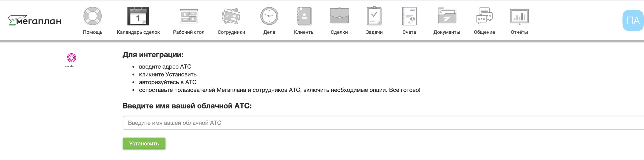
Task: Open the Помощь lifebuoy icon
Action: 93,16
